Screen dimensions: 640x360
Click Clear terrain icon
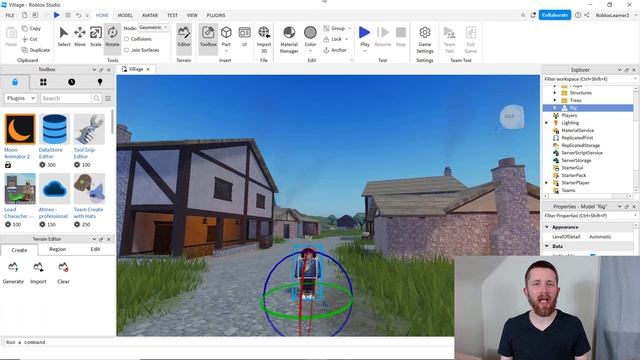point(63,267)
